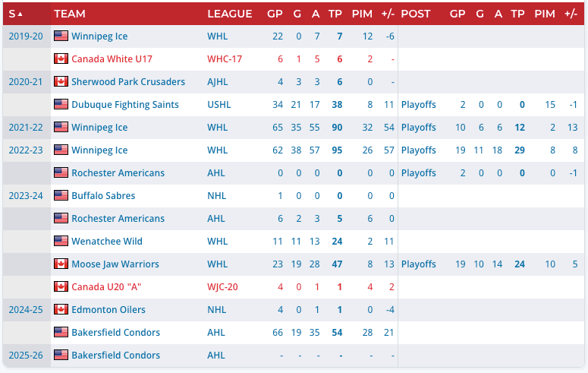The height and width of the screenshot is (373, 588).
Task: Open the Moose Jaw Warriors team link
Action: [x=115, y=264]
